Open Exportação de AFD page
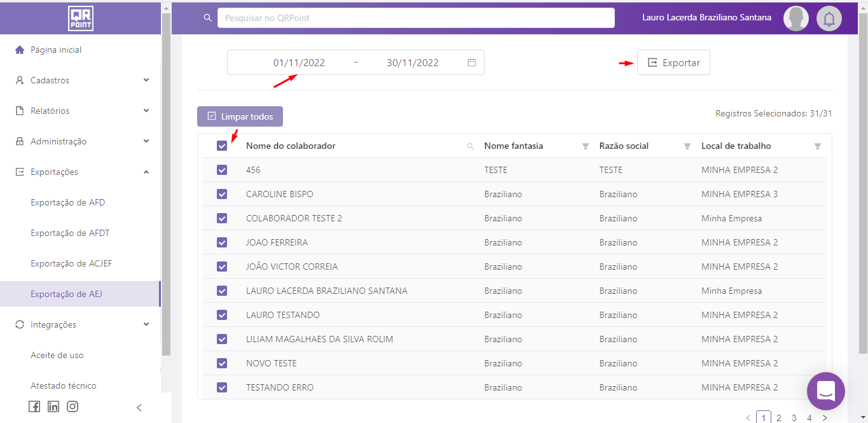The height and width of the screenshot is (423, 868). tap(68, 202)
